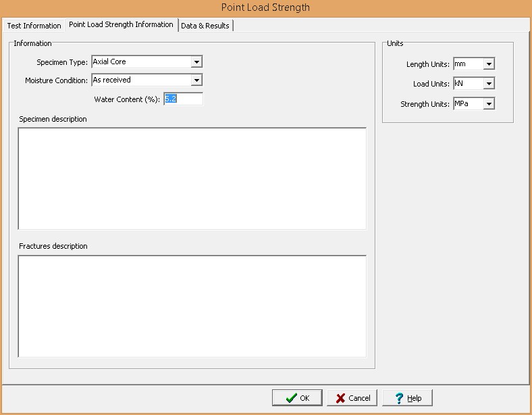Screen dimensions: 532x415
Task: Expand the Strength Units dropdown arrow
Action: [x=489, y=104]
